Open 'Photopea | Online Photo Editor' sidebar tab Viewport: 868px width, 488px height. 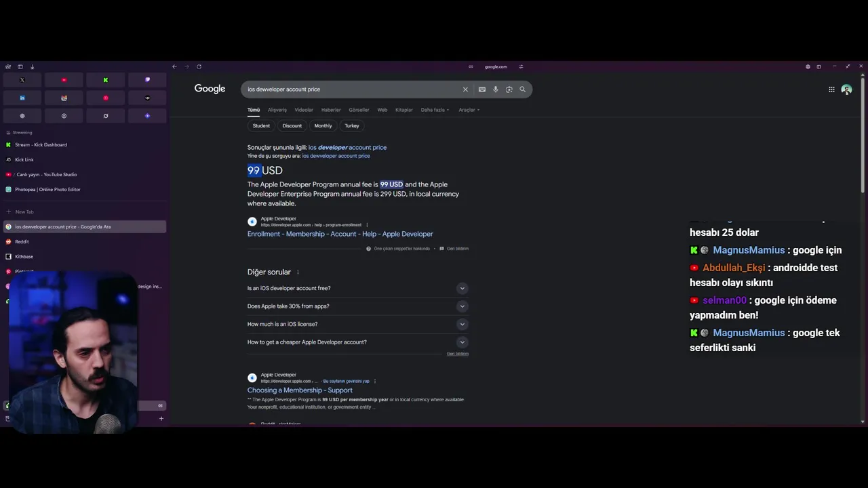click(85, 190)
